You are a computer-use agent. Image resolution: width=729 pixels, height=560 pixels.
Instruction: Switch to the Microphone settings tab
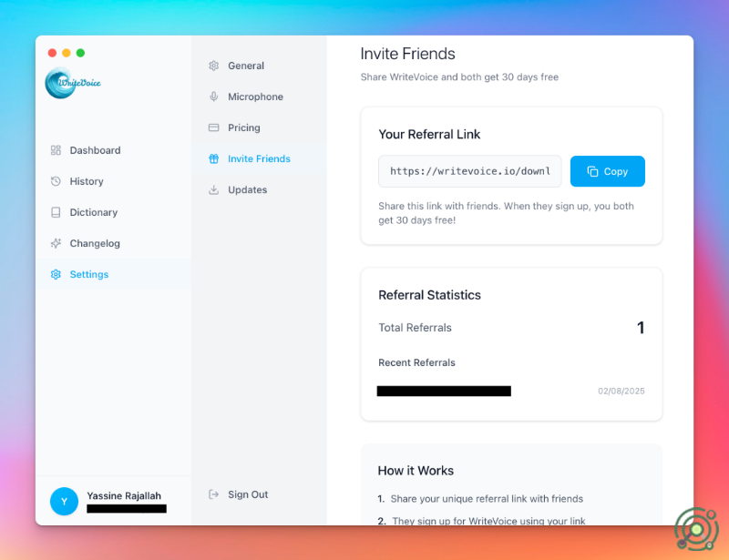pos(255,97)
